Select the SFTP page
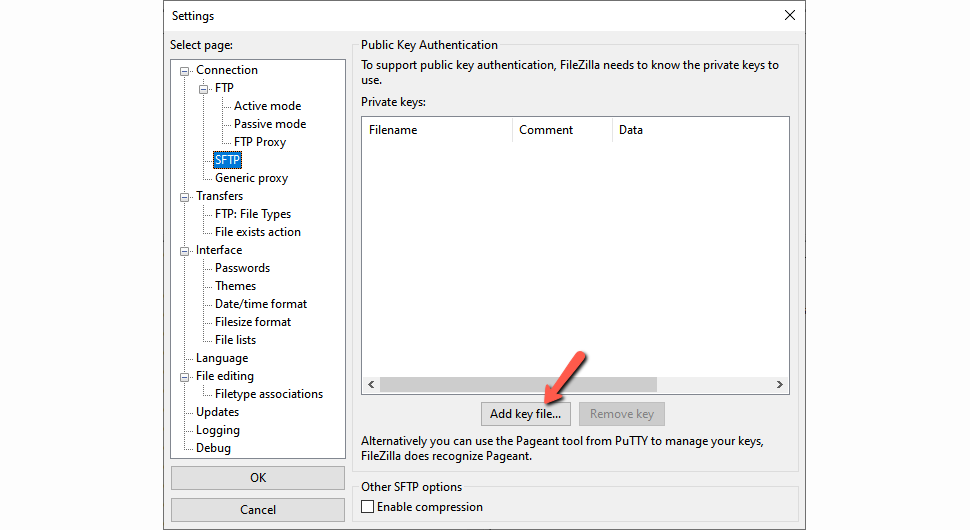970x530 pixels. pyautogui.click(x=227, y=160)
